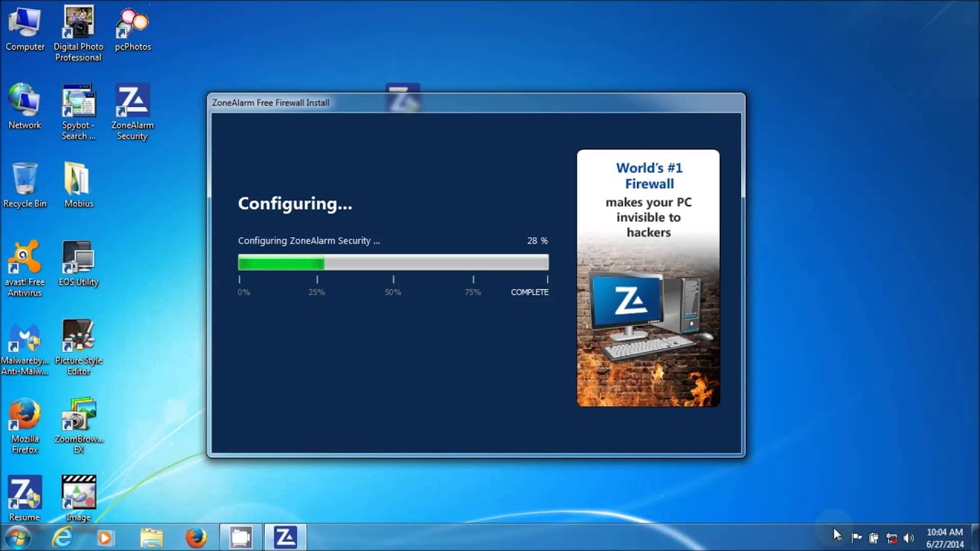This screenshot has height=551, width=980.
Task: Open Internet Explorer from the taskbar
Action: click(61, 538)
